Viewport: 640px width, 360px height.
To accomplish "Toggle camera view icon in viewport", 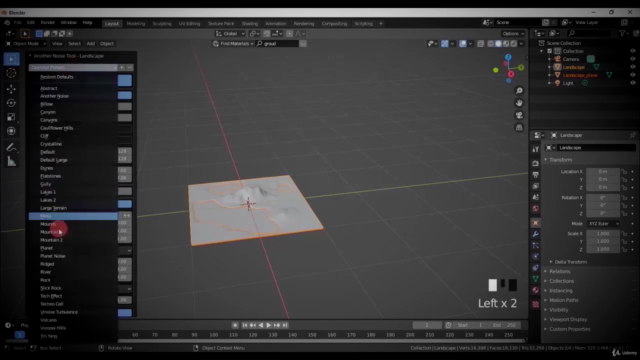I will pos(519,115).
